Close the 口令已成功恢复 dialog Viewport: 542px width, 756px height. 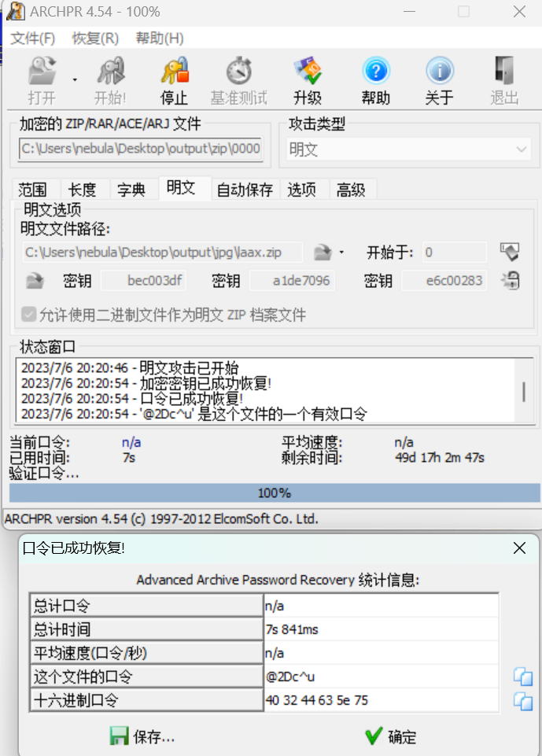pyautogui.click(x=519, y=548)
